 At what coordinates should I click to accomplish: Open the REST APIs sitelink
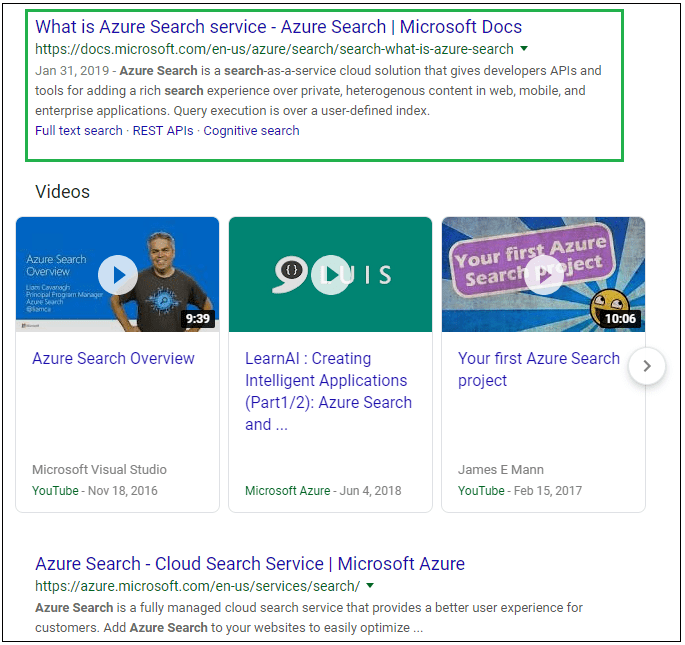tap(163, 131)
